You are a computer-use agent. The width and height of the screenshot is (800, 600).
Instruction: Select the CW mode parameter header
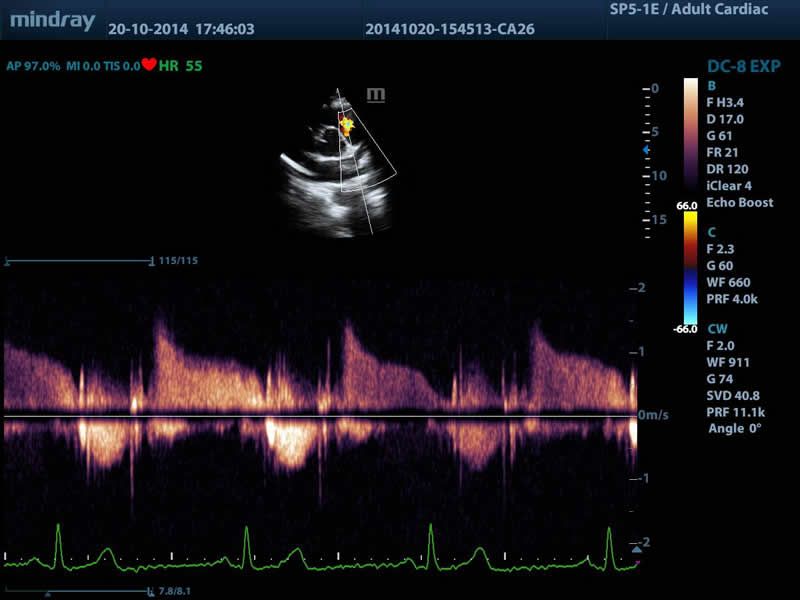pos(717,329)
